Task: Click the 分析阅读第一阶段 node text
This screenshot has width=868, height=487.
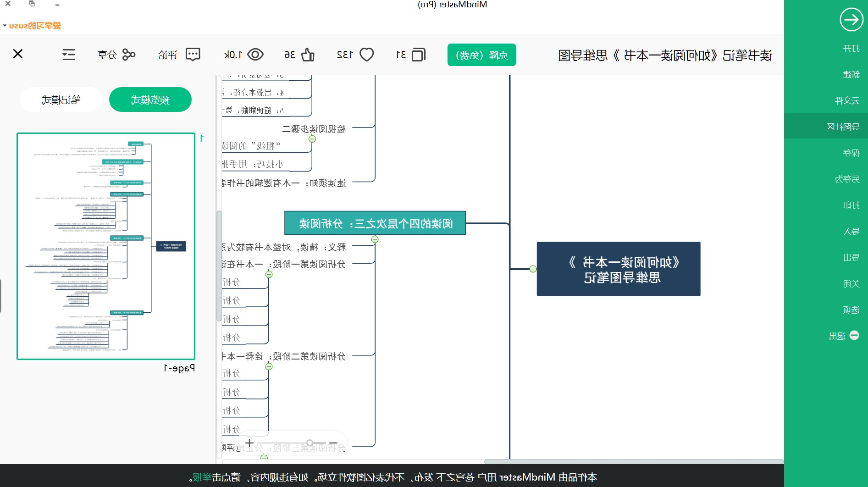Action: coord(283,264)
